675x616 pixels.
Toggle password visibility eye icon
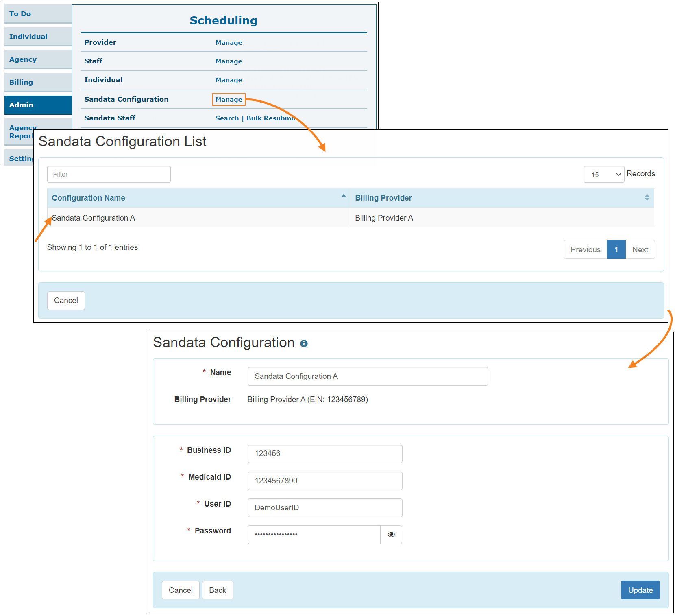pos(391,535)
